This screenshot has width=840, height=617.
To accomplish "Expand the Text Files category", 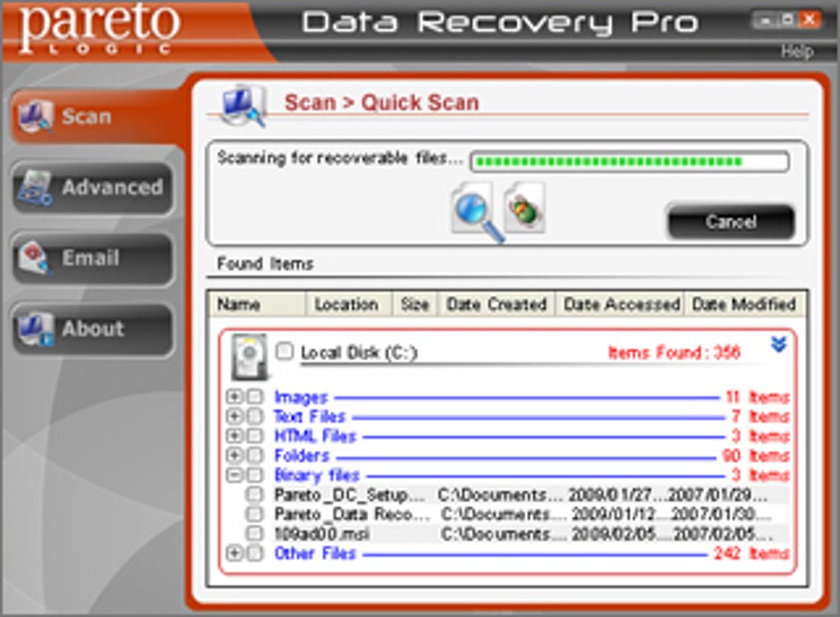I will tap(234, 416).
